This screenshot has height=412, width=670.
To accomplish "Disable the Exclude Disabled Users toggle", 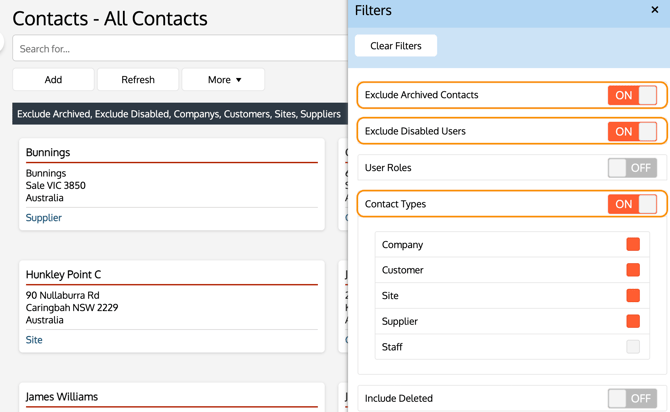I will pyautogui.click(x=632, y=131).
